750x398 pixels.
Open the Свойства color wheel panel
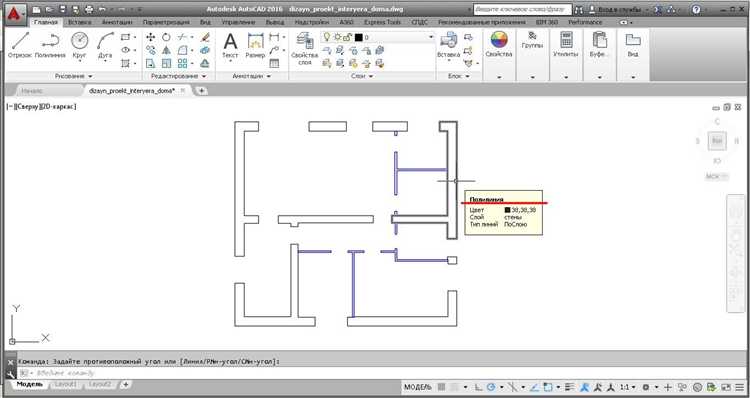point(499,45)
